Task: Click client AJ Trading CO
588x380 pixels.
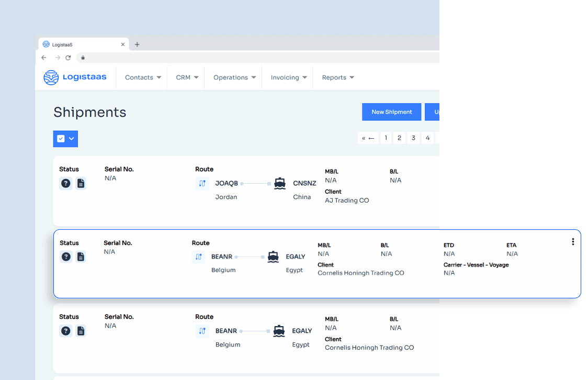Action: tap(347, 200)
